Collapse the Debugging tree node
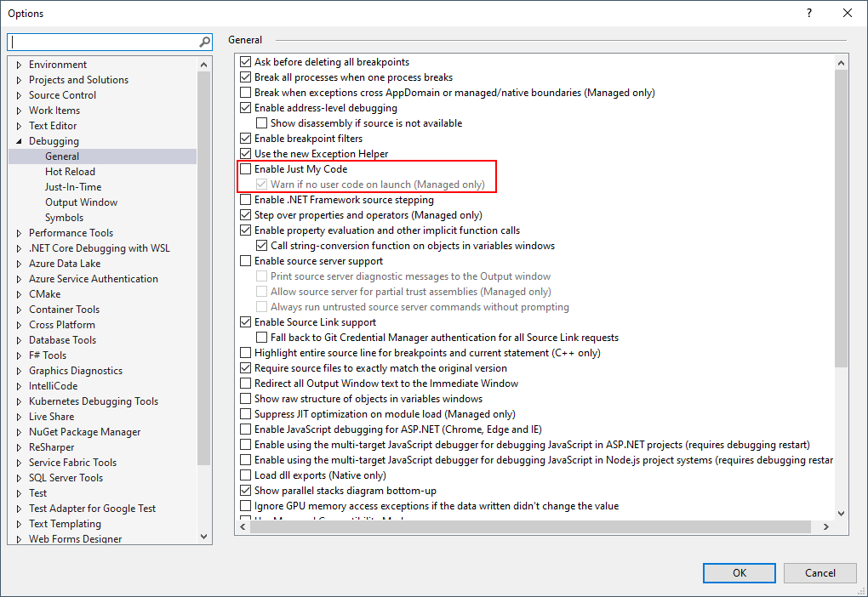The width and height of the screenshot is (868, 597). point(19,141)
